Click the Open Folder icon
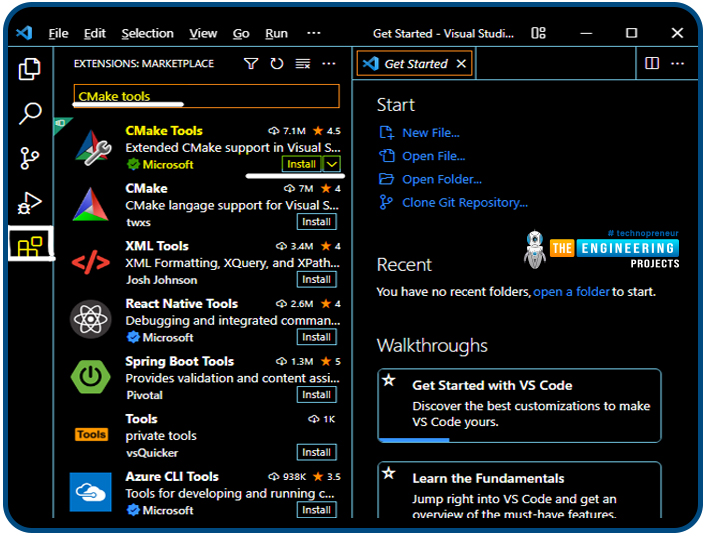Viewport: 705px width, 537px height. pyautogui.click(x=386, y=179)
